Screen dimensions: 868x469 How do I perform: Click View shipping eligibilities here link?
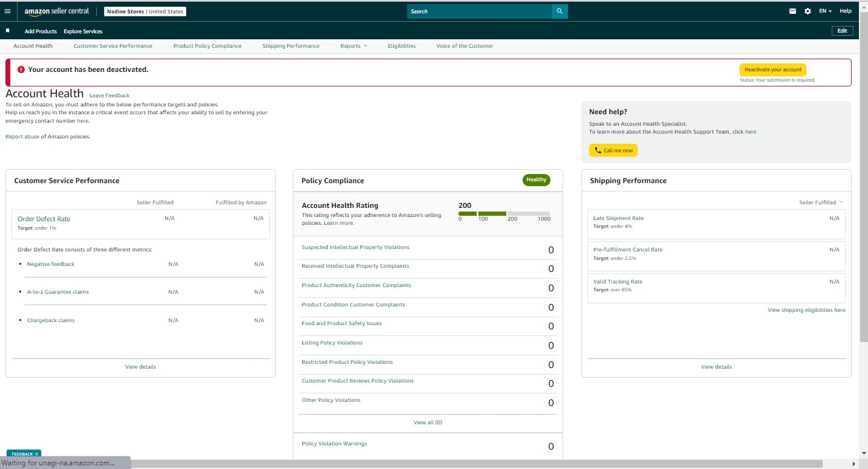tap(806, 310)
